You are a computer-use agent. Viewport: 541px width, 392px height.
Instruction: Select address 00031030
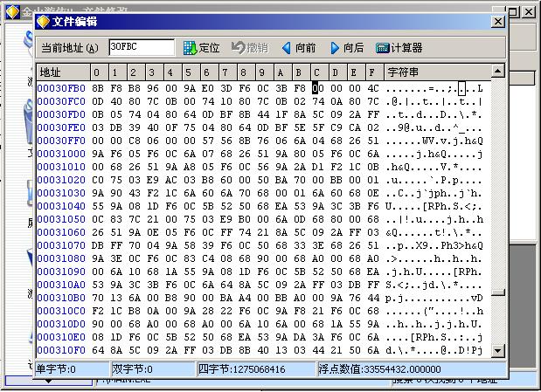(x=61, y=193)
